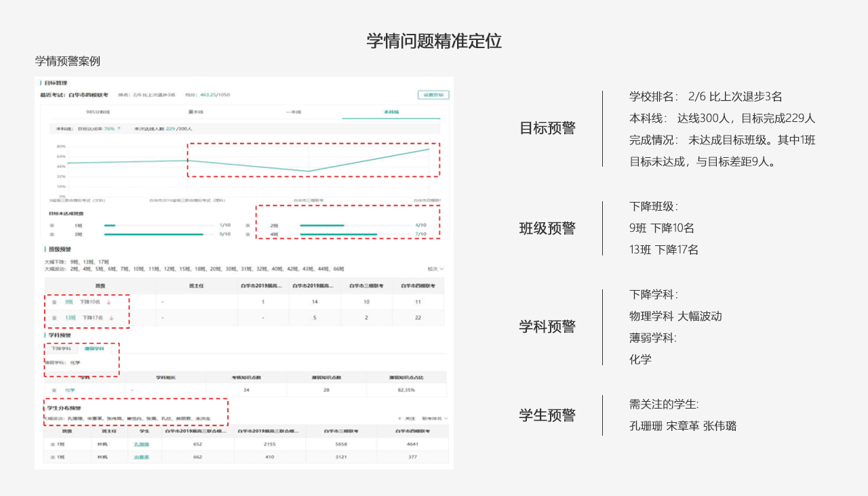This screenshot has width=868, height=496.
Task: Open student 宋章革's link in table
Action: pyautogui.click(x=141, y=457)
